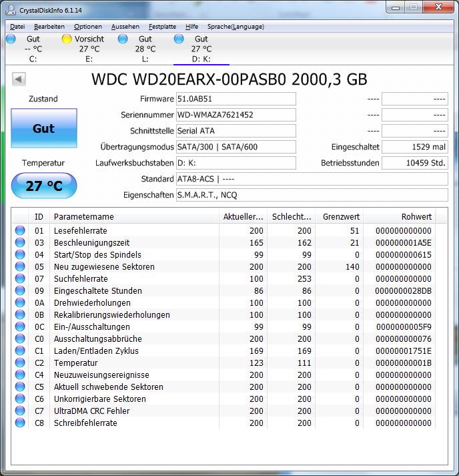Select drive C: with Gut status

(33, 49)
